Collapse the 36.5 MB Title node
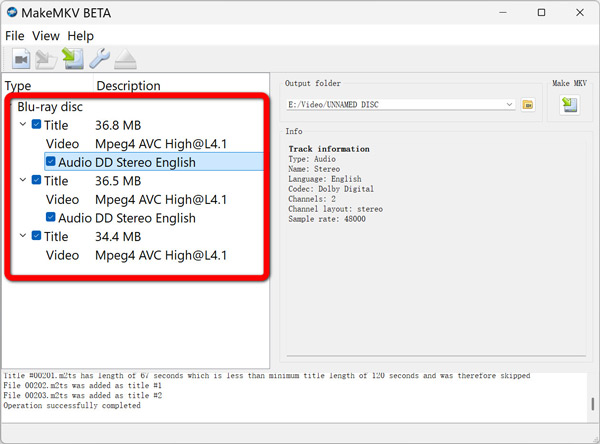 [23, 180]
